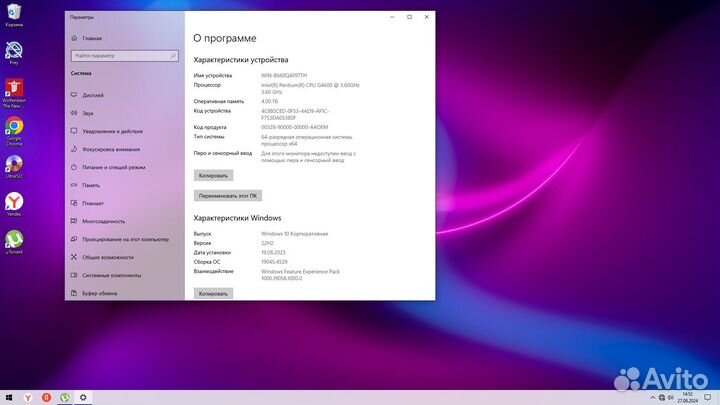Click the processor value Intel Pentium text
720x405 pixels.
(x=310, y=88)
